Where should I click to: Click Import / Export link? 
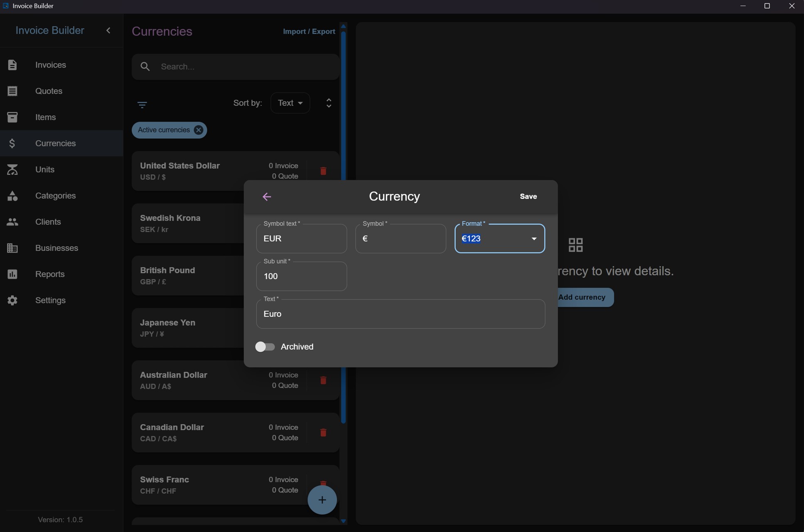(309, 32)
